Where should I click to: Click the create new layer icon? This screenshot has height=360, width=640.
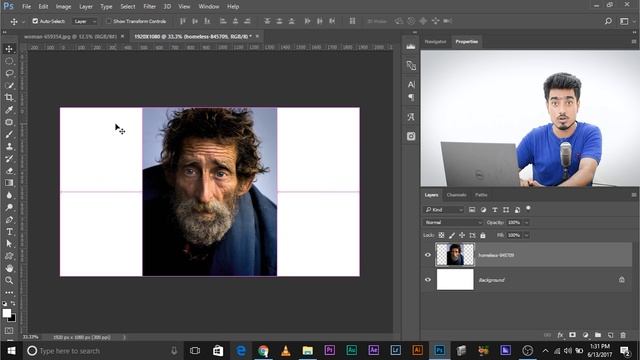[611, 335]
